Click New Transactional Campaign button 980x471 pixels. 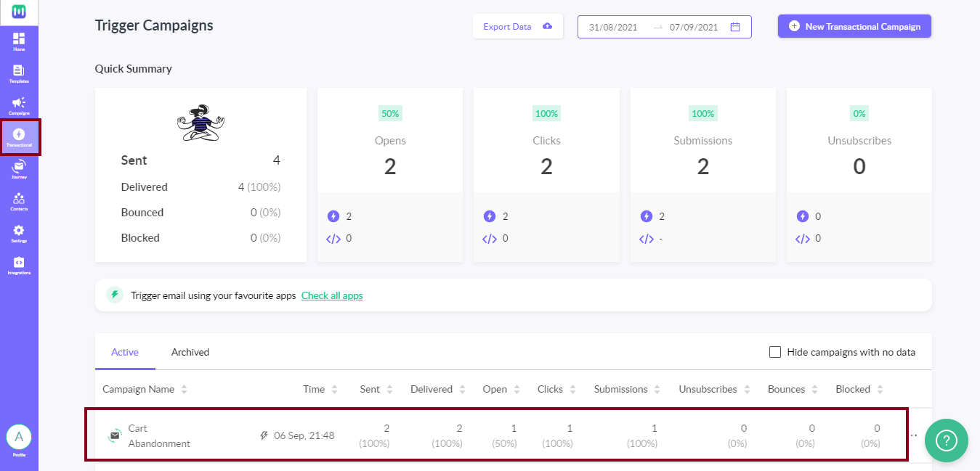click(x=854, y=26)
